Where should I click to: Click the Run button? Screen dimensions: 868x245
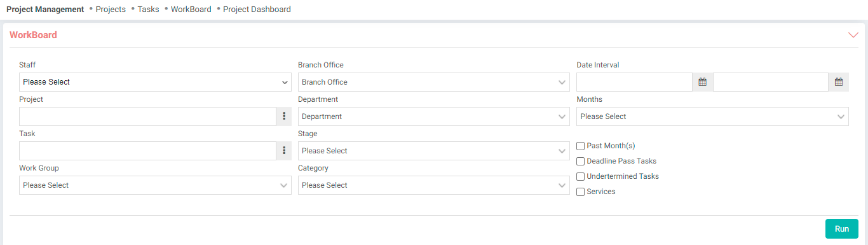click(842, 229)
